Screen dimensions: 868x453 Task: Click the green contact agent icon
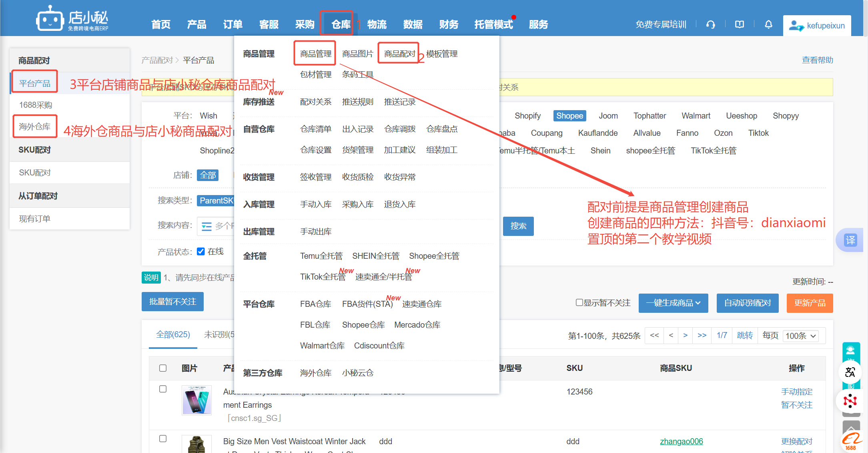coord(851,351)
